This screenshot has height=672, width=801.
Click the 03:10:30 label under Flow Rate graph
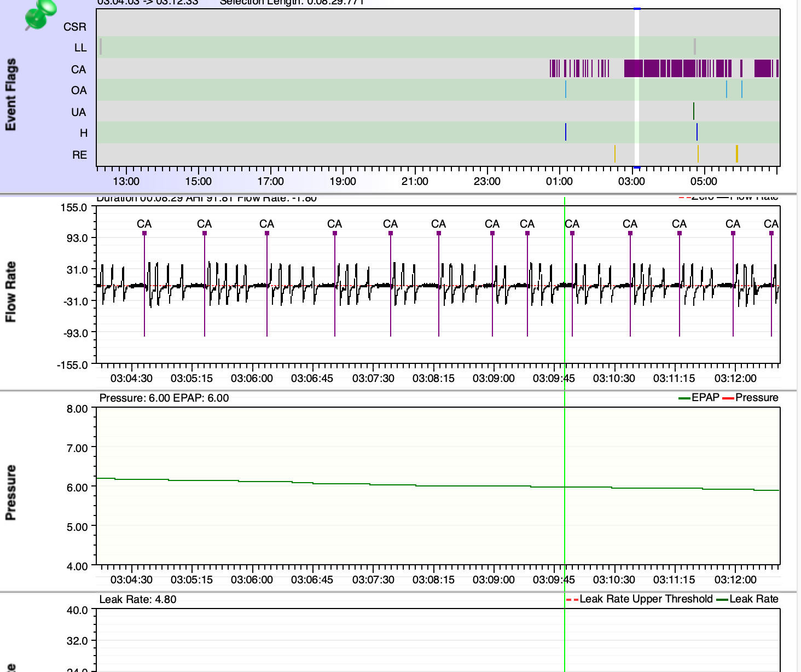614,378
